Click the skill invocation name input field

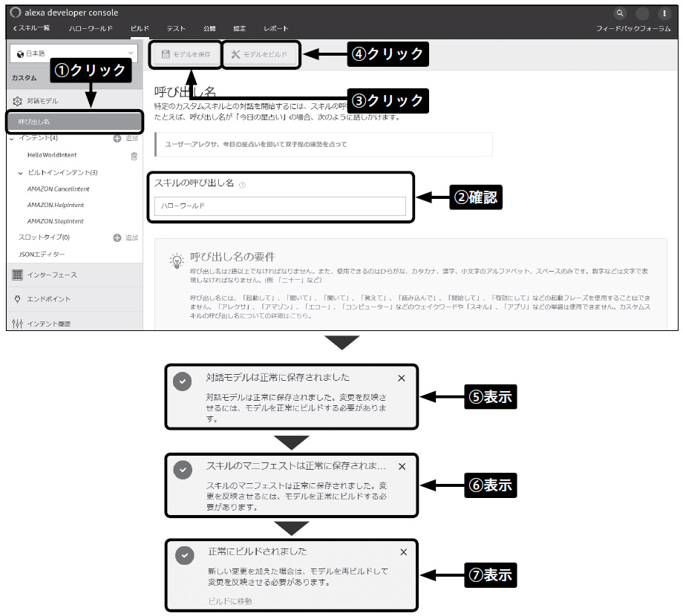coord(280,206)
